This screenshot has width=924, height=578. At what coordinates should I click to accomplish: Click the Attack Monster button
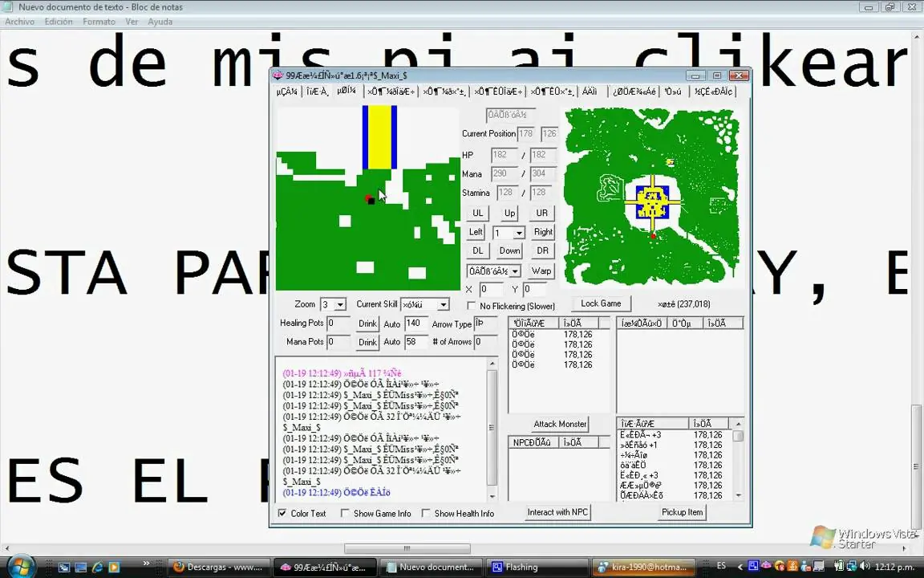click(560, 424)
